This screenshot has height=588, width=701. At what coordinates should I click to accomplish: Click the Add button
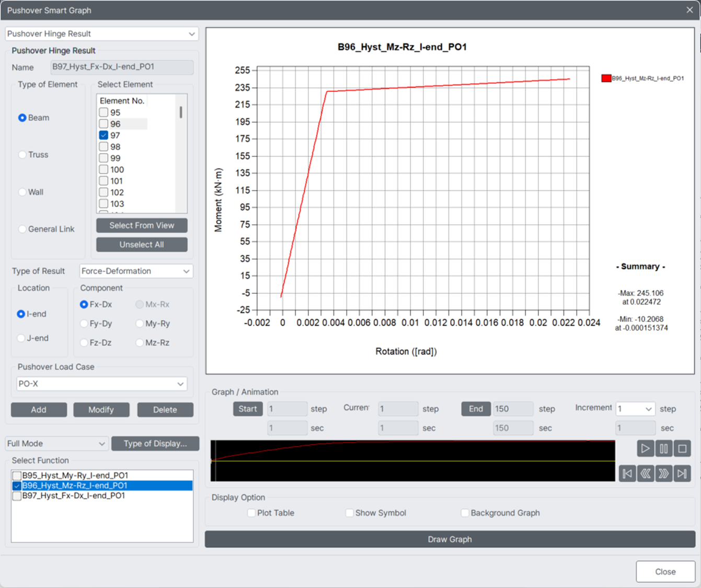[39, 410]
